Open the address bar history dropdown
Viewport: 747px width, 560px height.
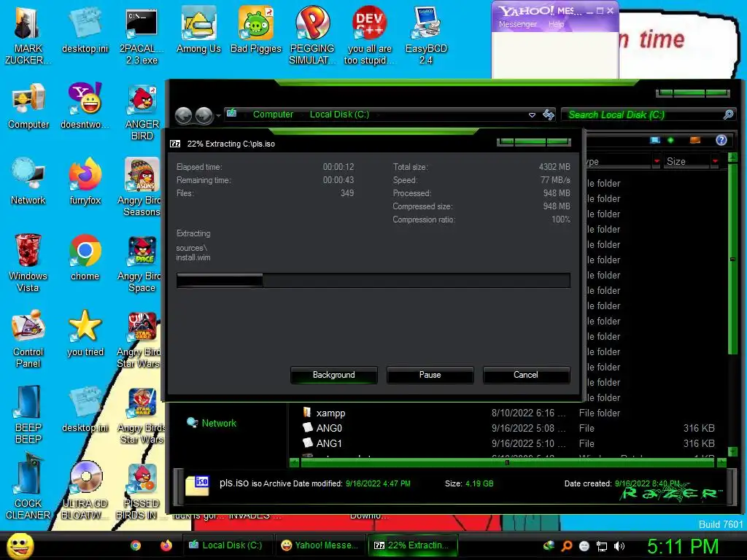(532, 114)
